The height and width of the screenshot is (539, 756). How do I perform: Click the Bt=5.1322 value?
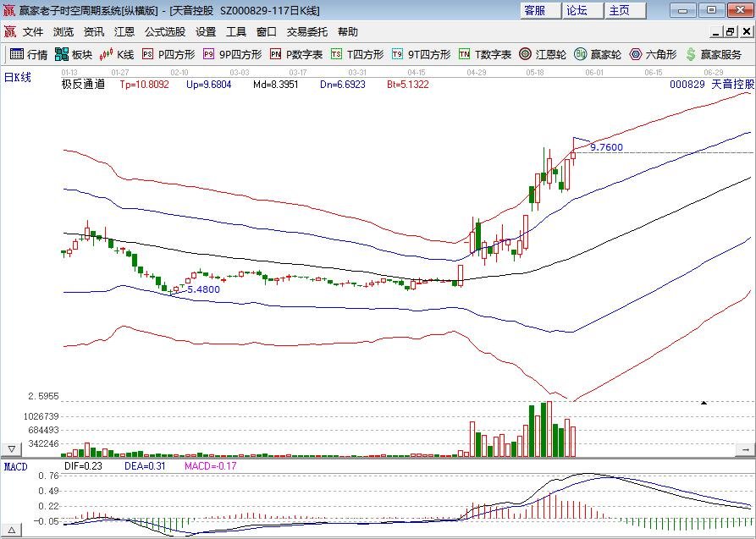(408, 85)
